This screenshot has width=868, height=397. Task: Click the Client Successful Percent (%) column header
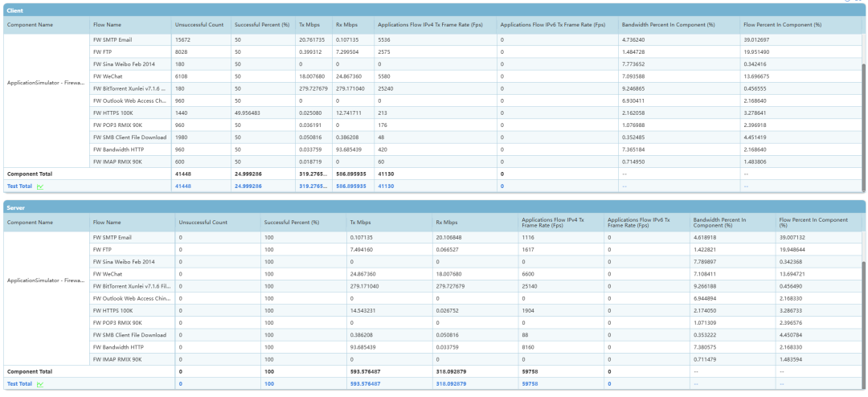pos(261,25)
